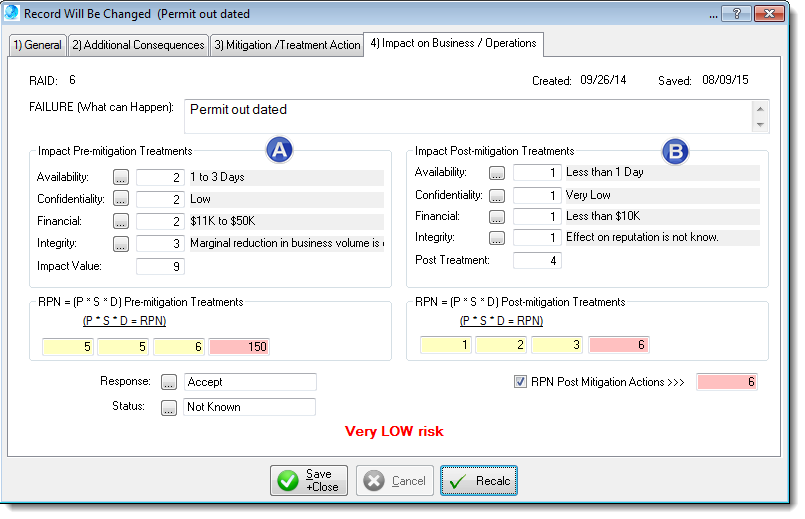Switch to the General tab
This screenshot has height=519, width=805.
[x=37, y=45]
